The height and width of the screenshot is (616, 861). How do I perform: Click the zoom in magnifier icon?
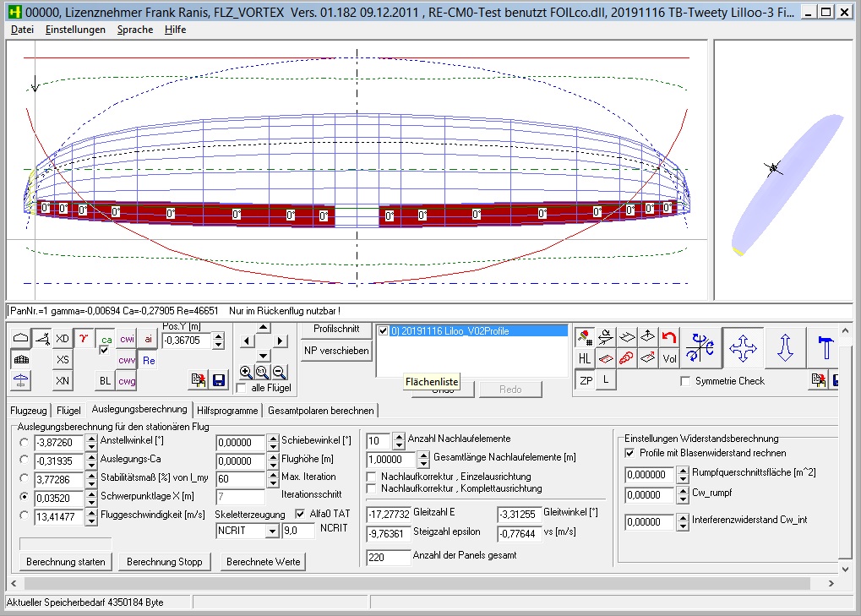pyautogui.click(x=245, y=372)
